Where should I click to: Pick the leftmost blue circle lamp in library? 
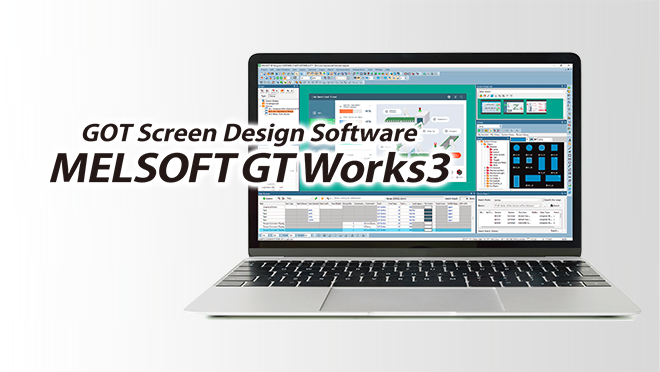[516, 148]
